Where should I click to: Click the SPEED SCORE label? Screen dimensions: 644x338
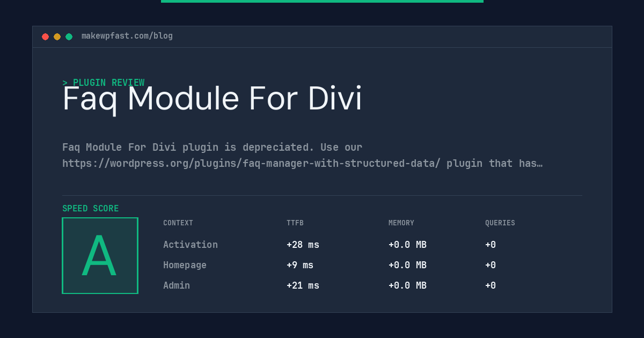pyautogui.click(x=91, y=209)
